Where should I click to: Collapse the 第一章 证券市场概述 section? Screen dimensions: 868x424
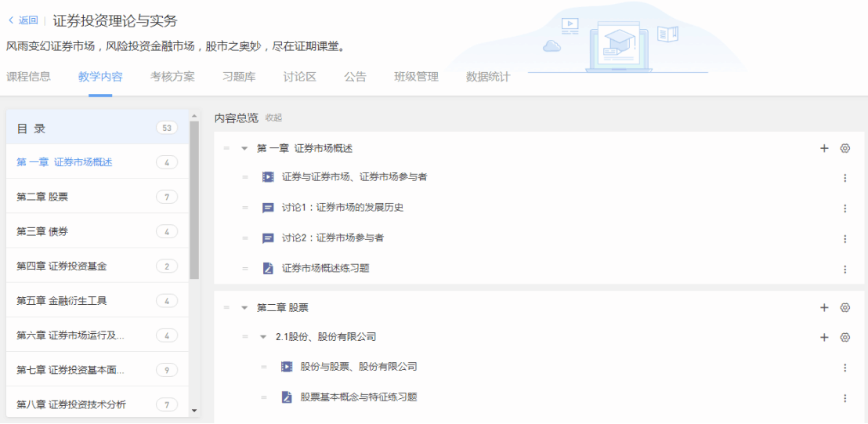pos(244,148)
